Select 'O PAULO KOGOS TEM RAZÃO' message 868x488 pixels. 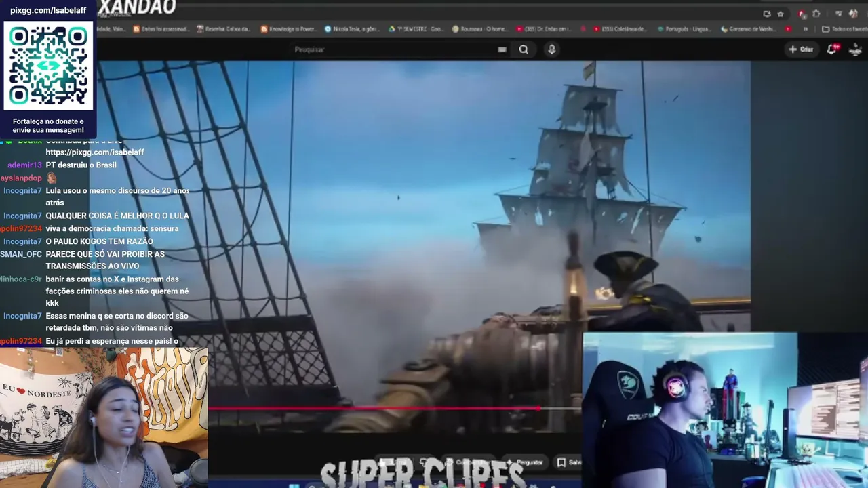(99, 241)
